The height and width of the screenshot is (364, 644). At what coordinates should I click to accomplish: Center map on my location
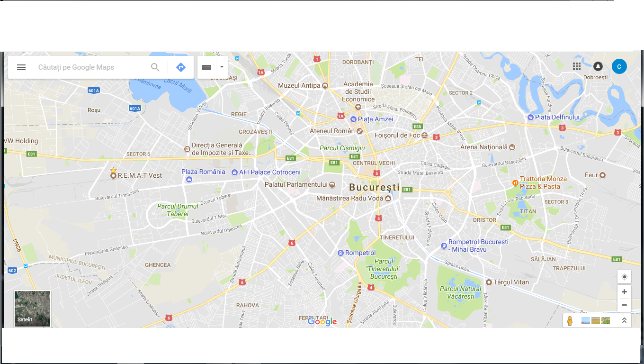pyautogui.click(x=625, y=277)
